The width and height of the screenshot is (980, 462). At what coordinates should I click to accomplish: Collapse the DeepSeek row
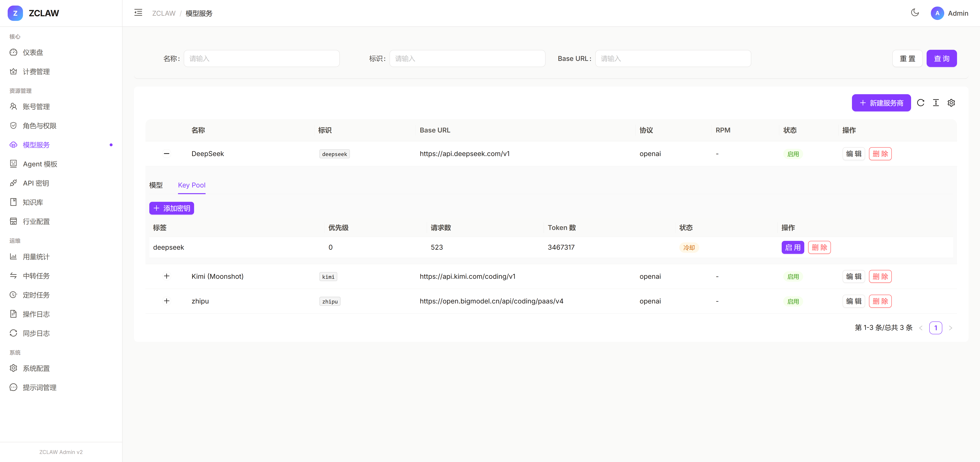[x=167, y=154]
